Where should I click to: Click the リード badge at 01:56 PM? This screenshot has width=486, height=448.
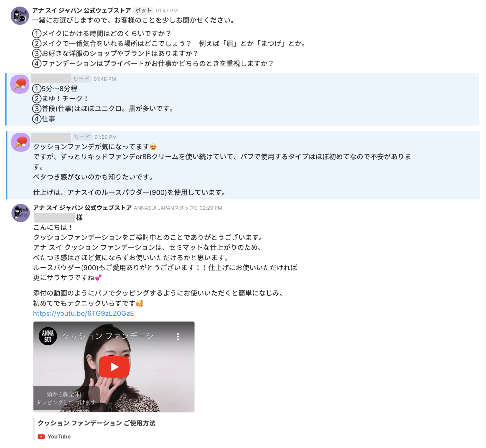82,137
